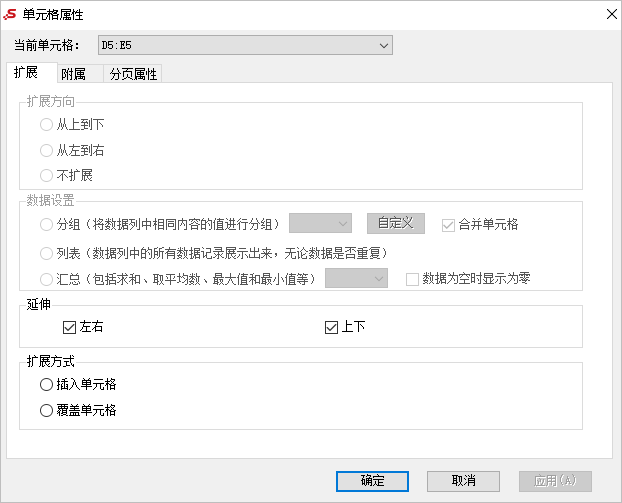
Task: Select the 列表 data setting radio
Action: point(46,253)
